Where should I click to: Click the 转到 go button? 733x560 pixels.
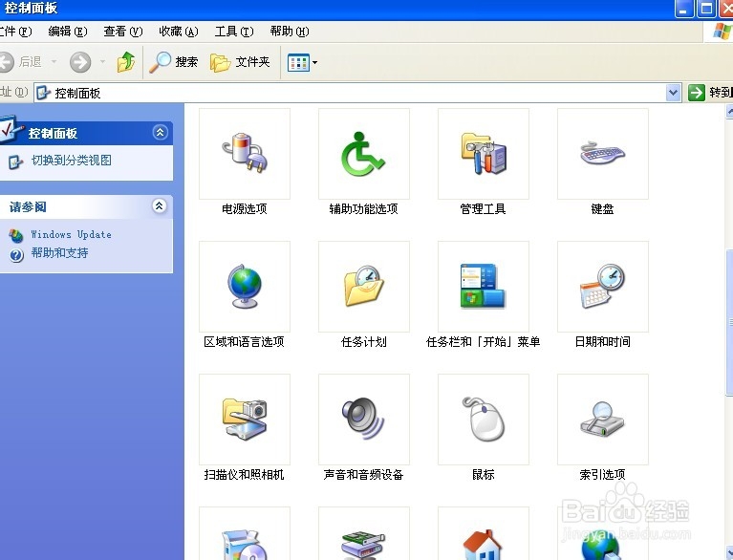[710, 93]
